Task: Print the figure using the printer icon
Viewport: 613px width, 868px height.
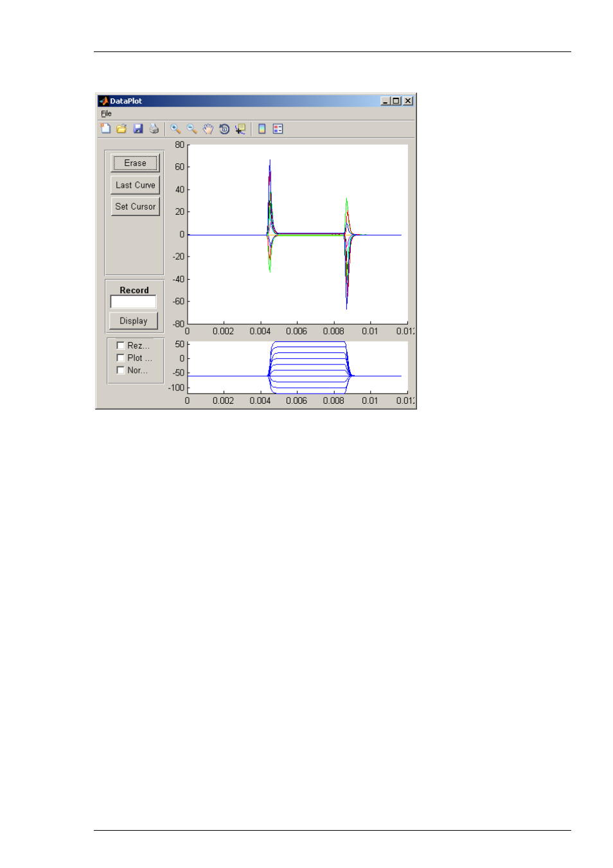Action: coord(154,129)
